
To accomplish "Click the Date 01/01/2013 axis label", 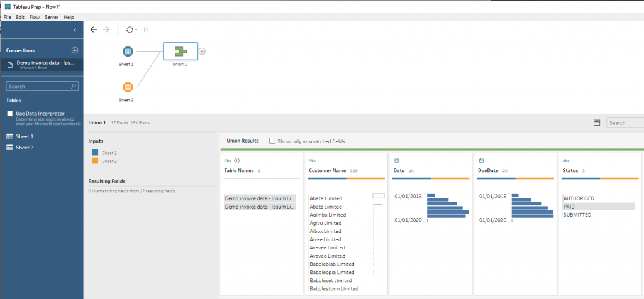I will (408, 197).
